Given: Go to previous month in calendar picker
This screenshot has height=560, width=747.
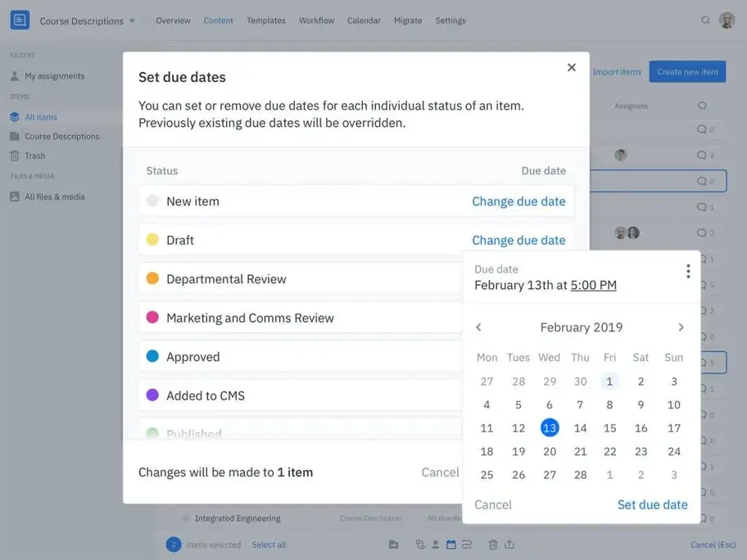Looking at the screenshot, I should [x=479, y=327].
